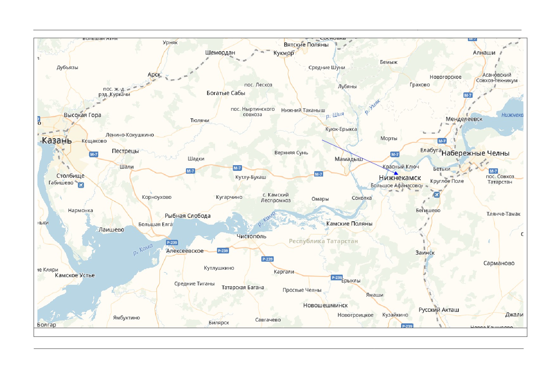Select the Камские Поляны label
555x392 pixels.
(x=349, y=224)
